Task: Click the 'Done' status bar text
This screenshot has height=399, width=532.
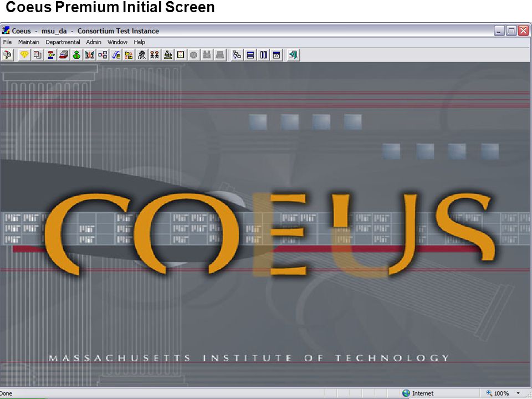Action: (6, 393)
